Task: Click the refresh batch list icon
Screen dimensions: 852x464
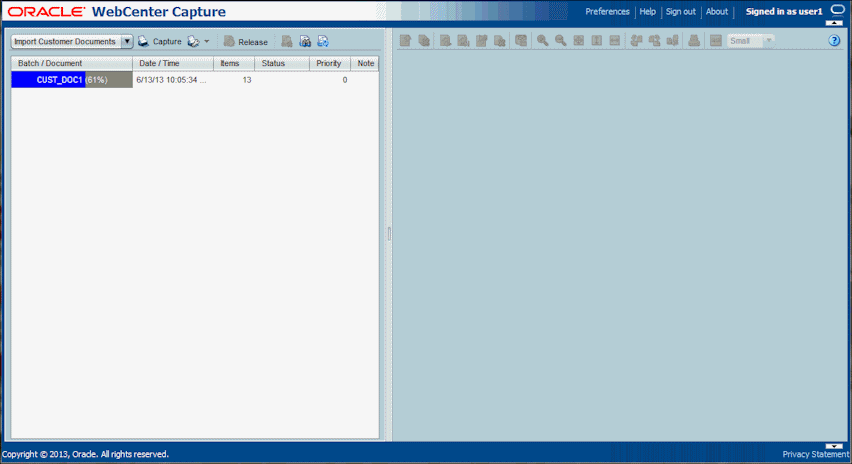Action: coord(323,41)
